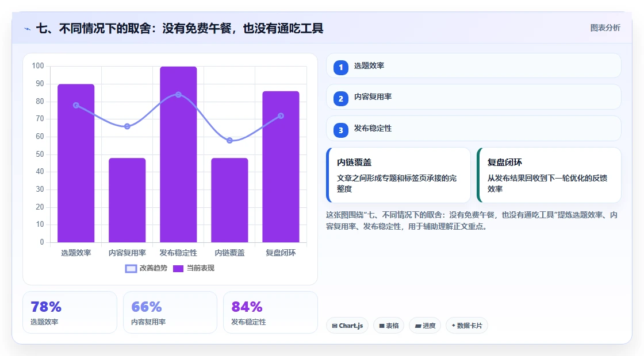This screenshot has height=356, width=644.
Task: Click the y-axis value 100
Action: pos(38,66)
